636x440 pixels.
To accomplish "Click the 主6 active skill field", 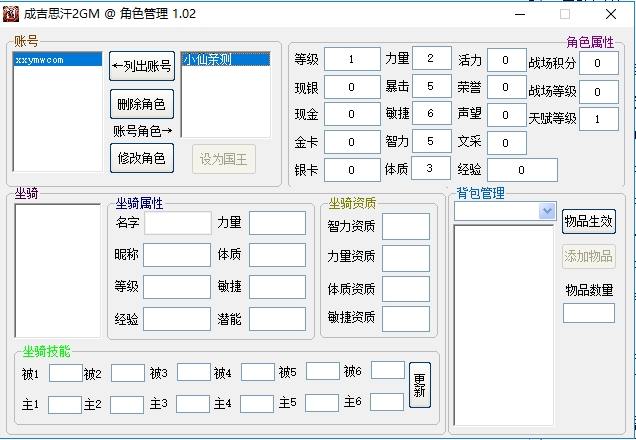I will tap(387, 402).
